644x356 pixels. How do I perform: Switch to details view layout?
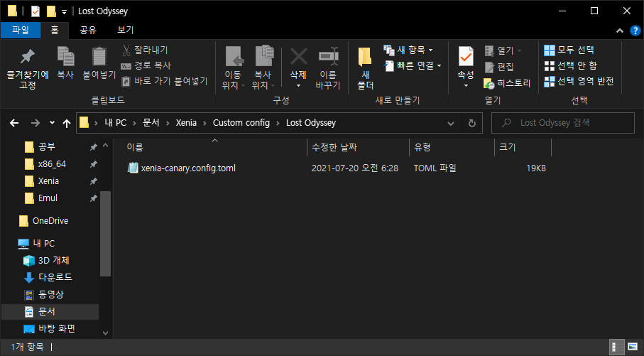tap(617, 347)
